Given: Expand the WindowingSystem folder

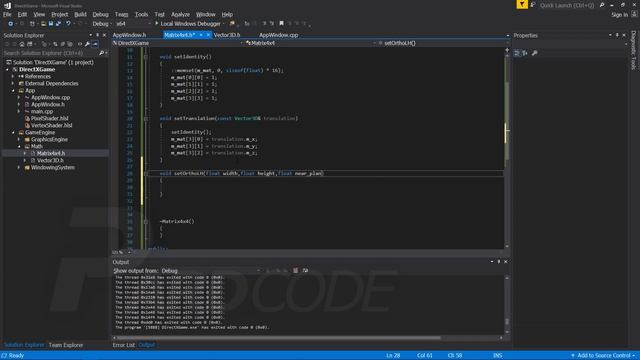Looking at the screenshot, I should point(19,167).
